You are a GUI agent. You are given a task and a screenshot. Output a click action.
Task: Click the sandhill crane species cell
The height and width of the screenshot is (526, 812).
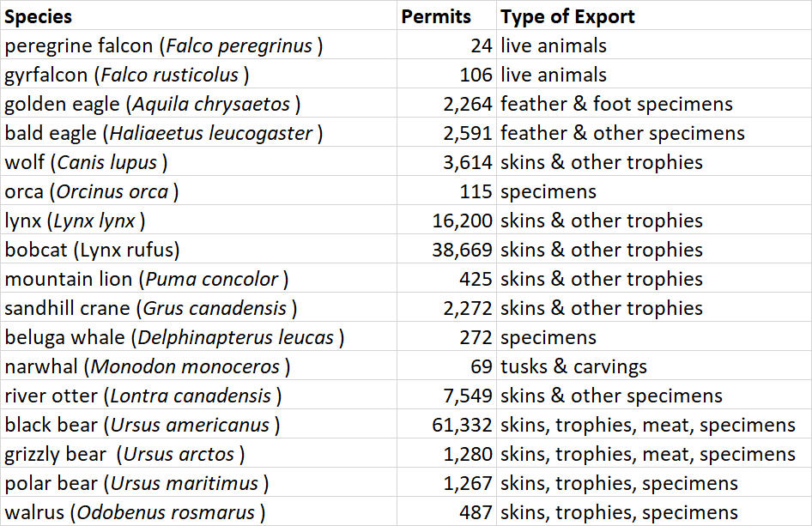point(151,308)
